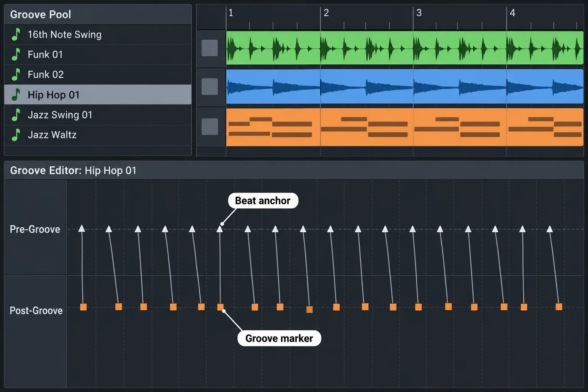Click the first orange groove marker on Post-Groove
Screen dimensions: 588x392
(83, 307)
